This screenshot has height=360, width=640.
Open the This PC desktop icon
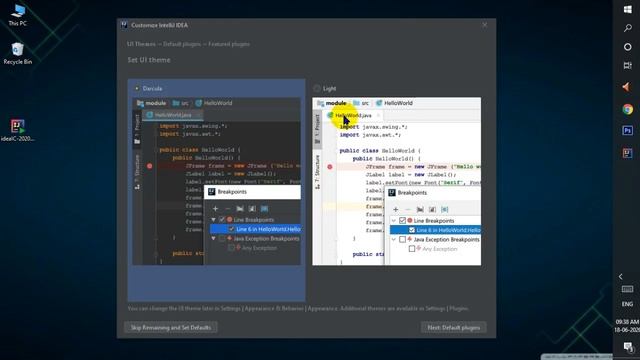click(x=18, y=15)
